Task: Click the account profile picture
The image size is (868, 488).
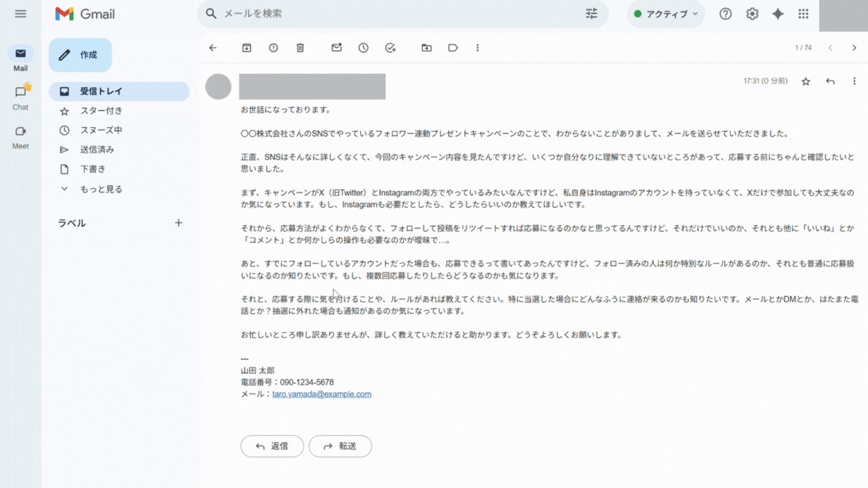Action: click(x=843, y=16)
